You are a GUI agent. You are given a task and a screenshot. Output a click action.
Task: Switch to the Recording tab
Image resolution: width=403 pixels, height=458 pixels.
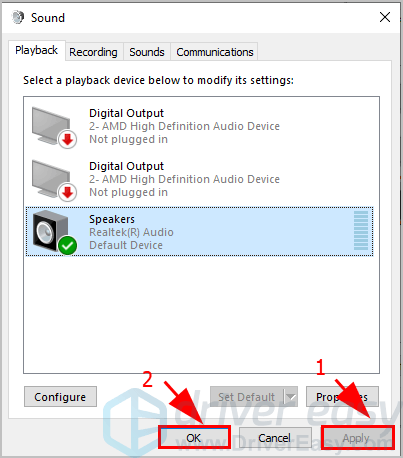[93, 52]
